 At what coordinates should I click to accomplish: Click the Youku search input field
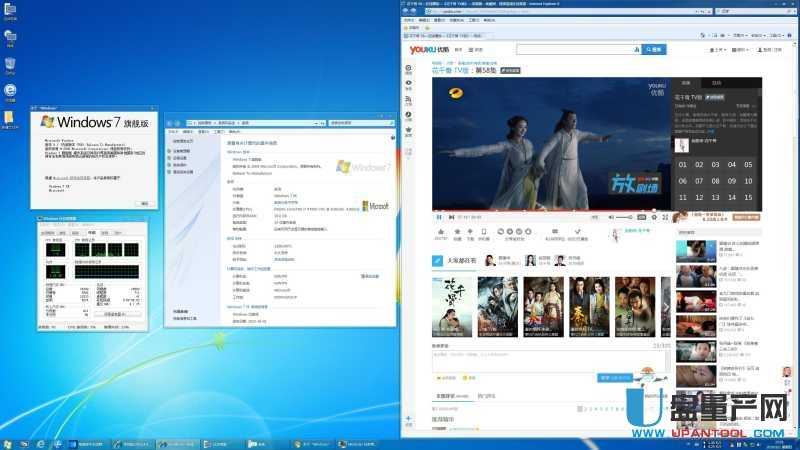(x=576, y=49)
